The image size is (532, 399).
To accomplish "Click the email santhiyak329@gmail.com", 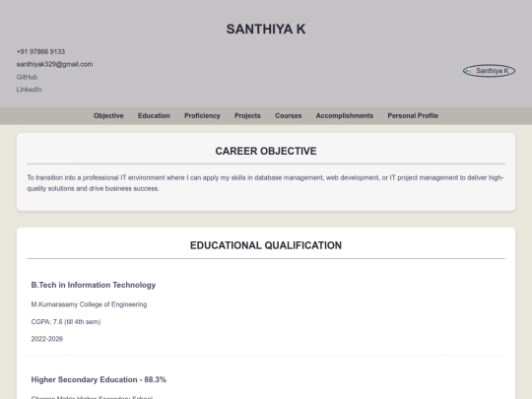I will click(x=54, y=64).
